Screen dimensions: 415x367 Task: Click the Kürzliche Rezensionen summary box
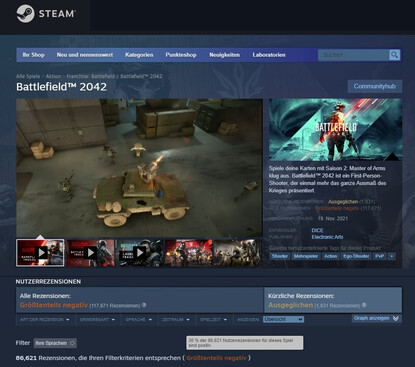point(333,300)
